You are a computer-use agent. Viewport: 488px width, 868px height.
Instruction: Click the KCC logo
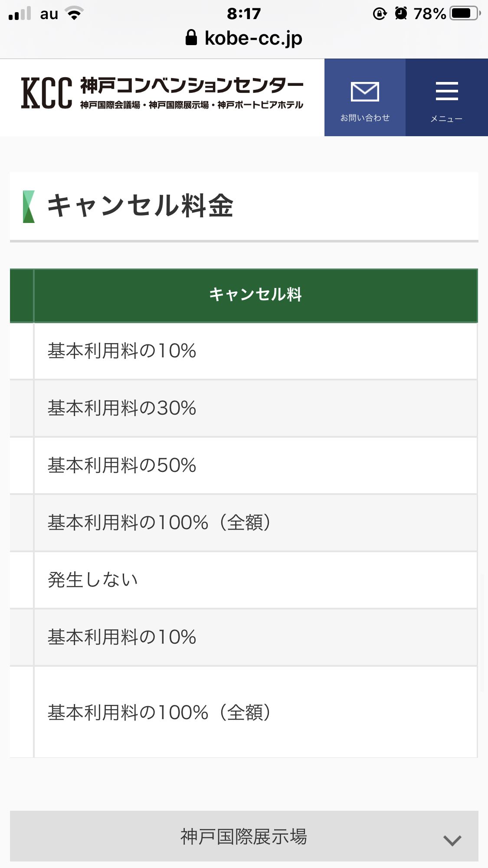click(47, 93)
